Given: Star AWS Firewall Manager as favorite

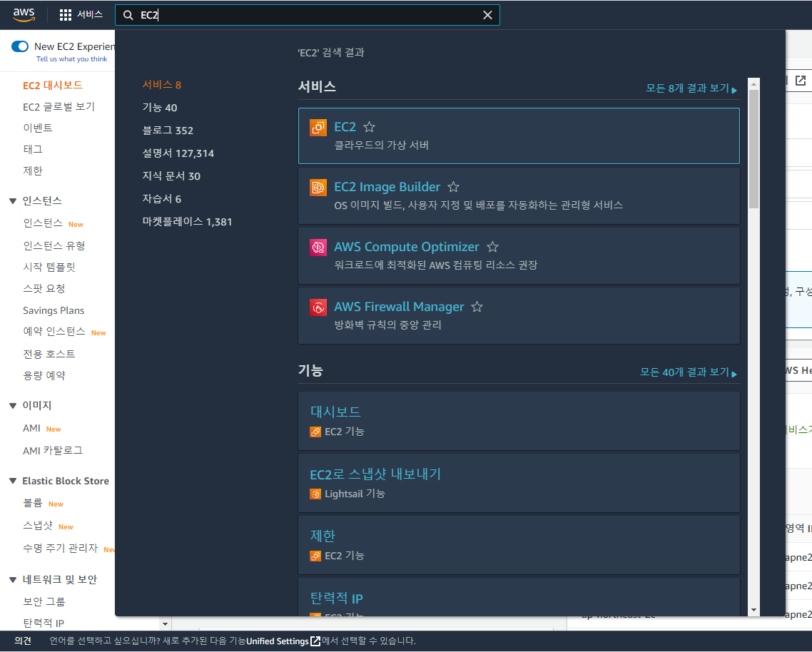Looking at the screenshot, I should click(x=477, y=307).
